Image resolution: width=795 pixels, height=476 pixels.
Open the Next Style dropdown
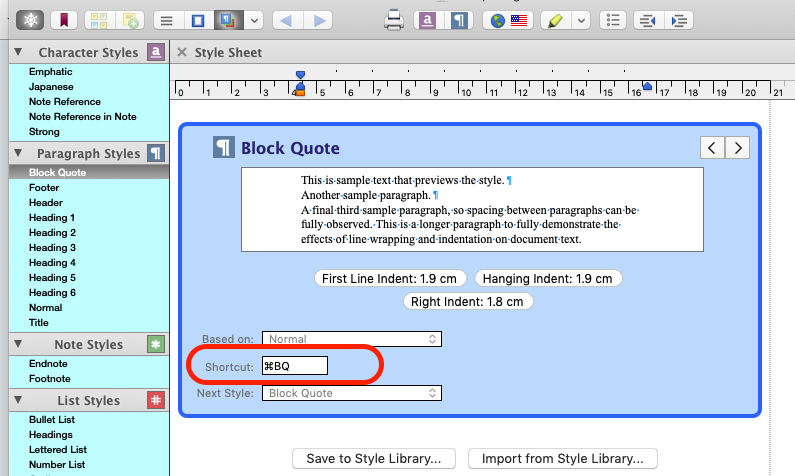tap(352, 393)
